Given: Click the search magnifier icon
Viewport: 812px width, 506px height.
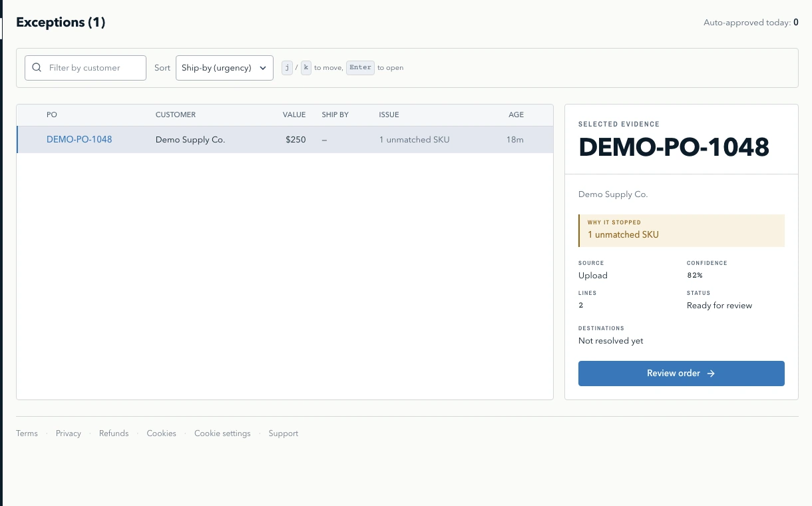Looking at the screenshot, I should (x=37, y=68).
